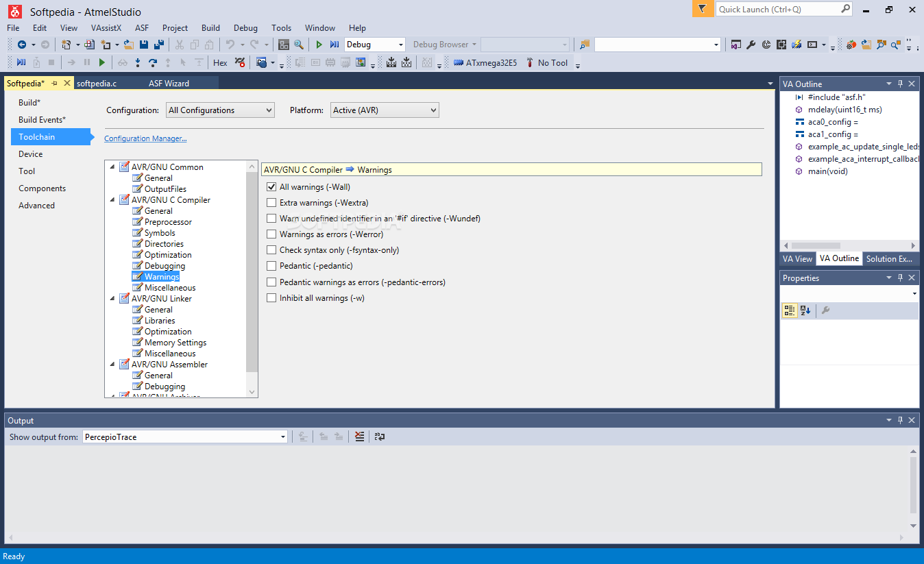Viewport: 924px width, 564px height.
Task: Open the Build menu
Action: (x=210, y=28)
